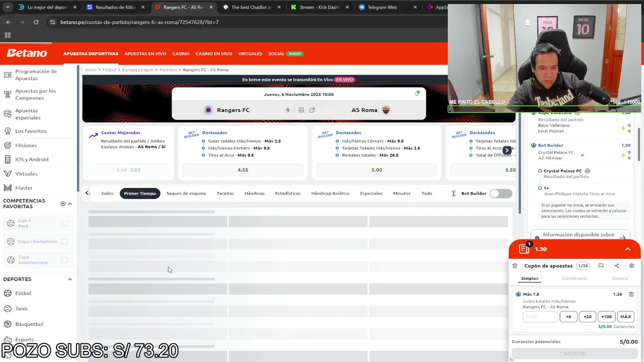The image size is (644, 362).
Task: Select the 4.55 Bet Builder odds
Action: tap(243, 170)
